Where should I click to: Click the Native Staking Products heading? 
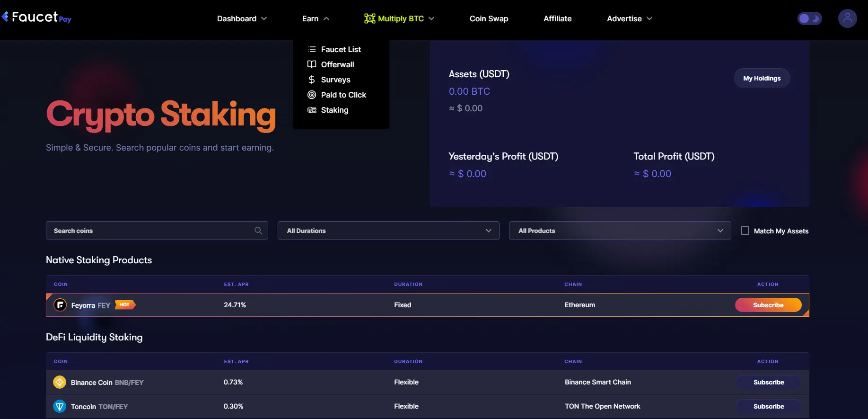[99, 260]
